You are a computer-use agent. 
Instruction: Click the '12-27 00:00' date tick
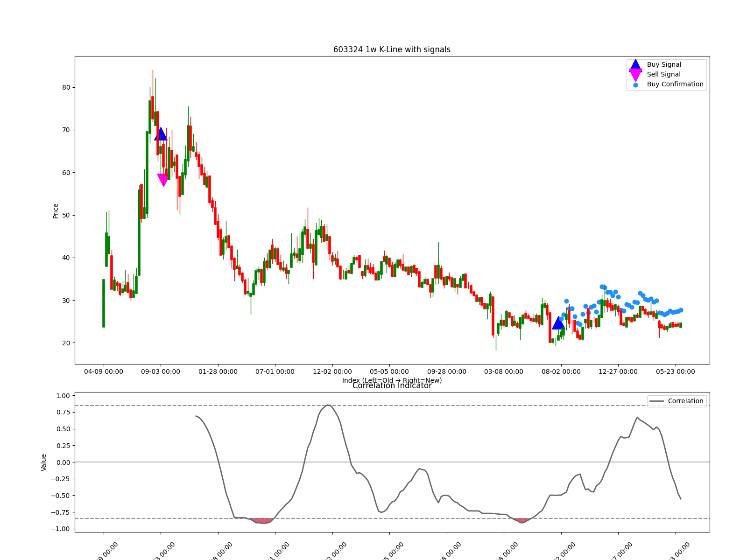[x=618, y=371]
